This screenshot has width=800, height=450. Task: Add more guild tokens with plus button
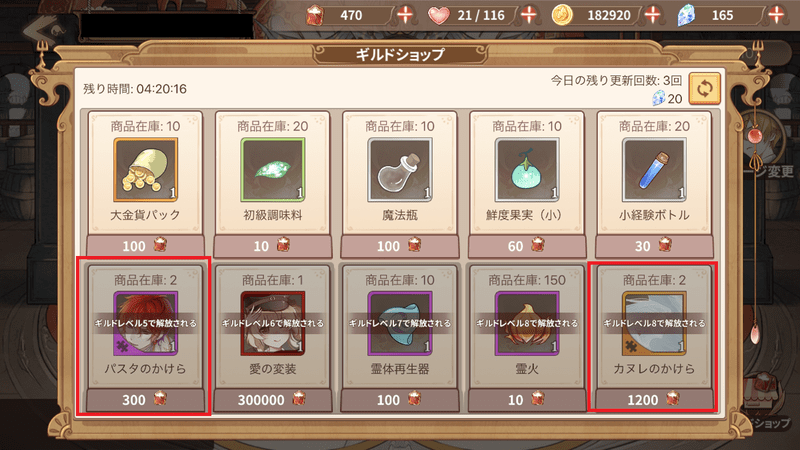[405, 15]
